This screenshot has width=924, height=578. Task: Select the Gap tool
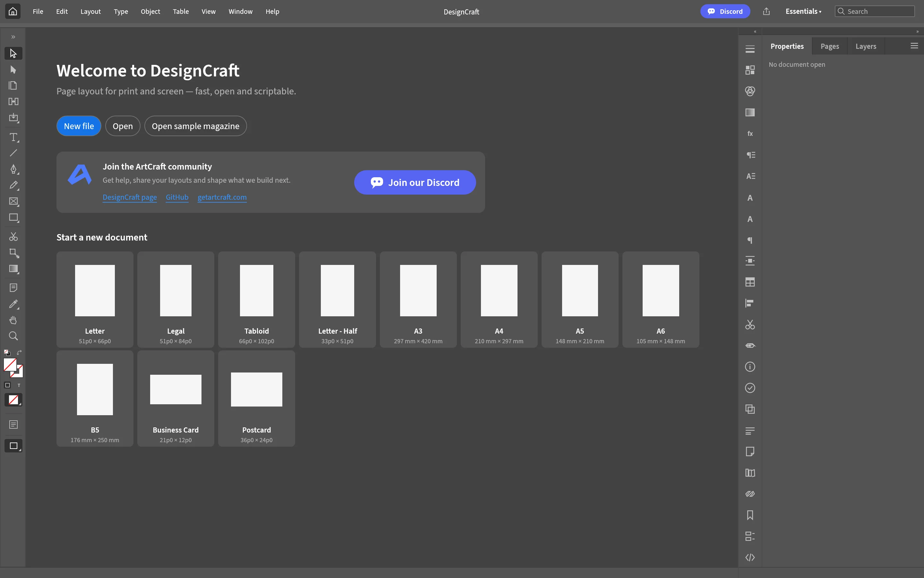[13, 101]
